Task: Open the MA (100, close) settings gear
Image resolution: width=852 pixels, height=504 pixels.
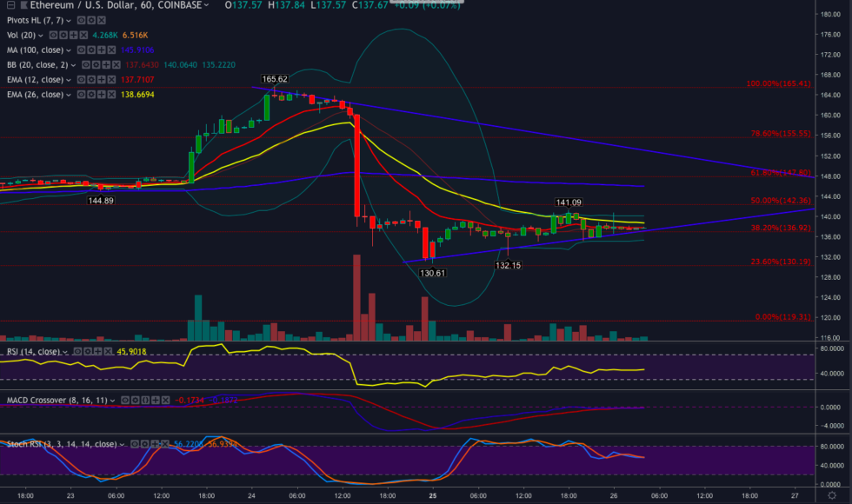Action: point(91,49)
